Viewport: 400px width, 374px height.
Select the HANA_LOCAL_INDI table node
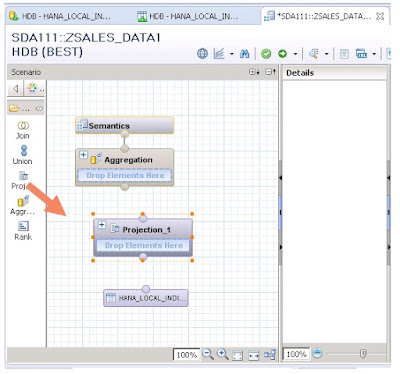[x=146, y=298]
